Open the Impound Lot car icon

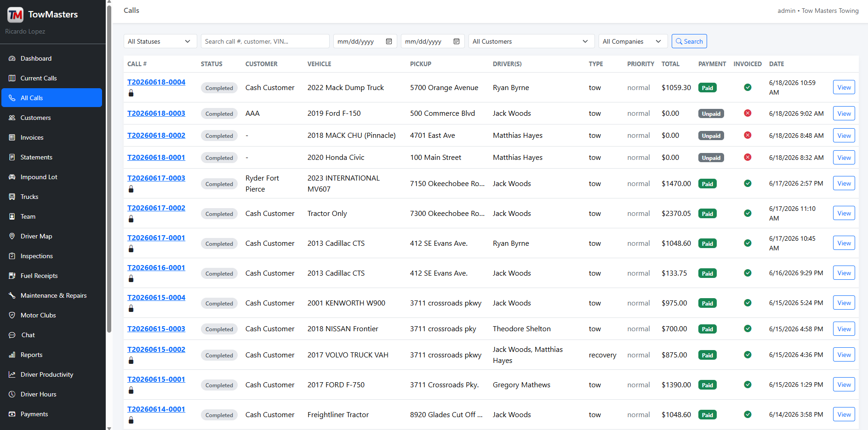[x=12, y=177]
